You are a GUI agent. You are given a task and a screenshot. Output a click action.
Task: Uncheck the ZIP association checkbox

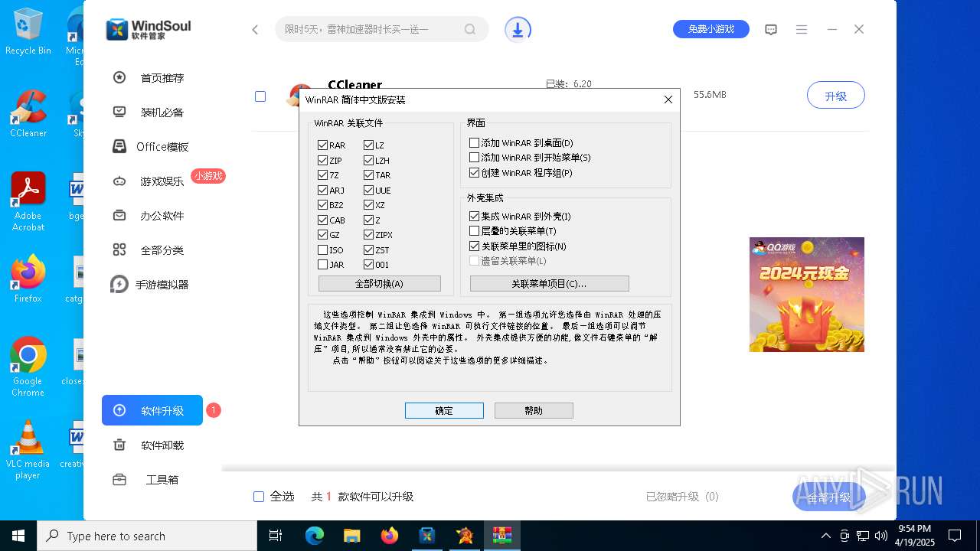click(x=323, y=161)
